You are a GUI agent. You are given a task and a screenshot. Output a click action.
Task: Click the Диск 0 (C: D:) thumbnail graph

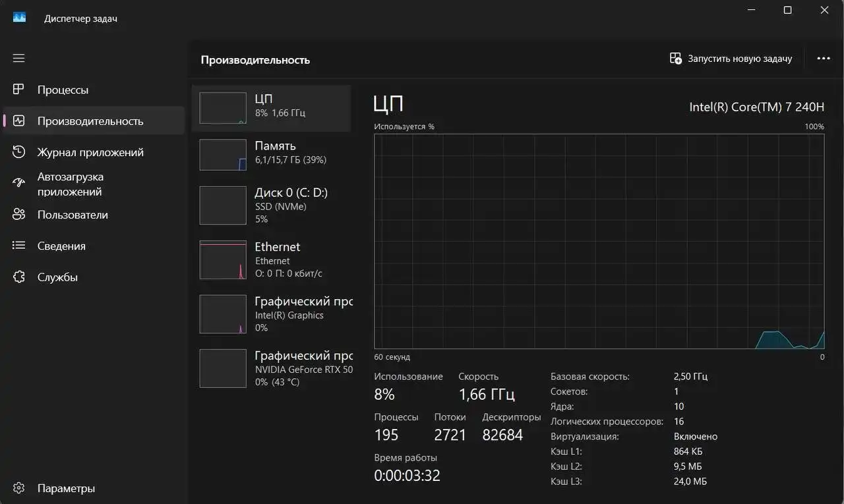point(223,205)
